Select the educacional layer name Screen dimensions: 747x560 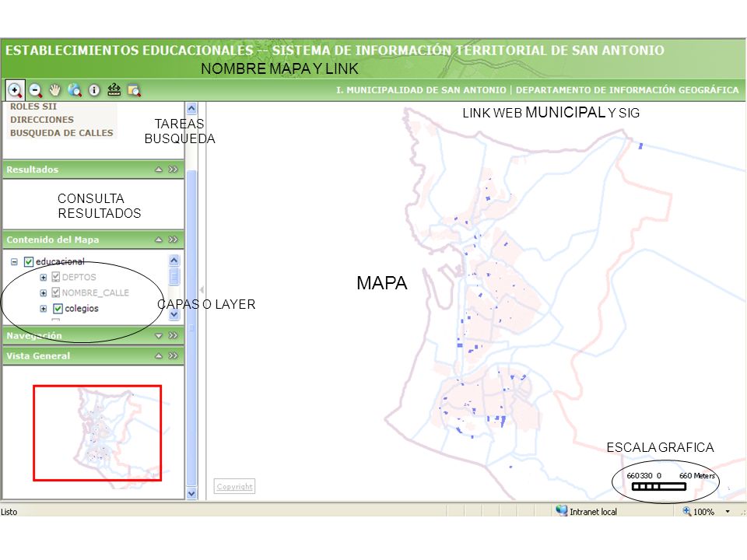click(x=61, y=261)
